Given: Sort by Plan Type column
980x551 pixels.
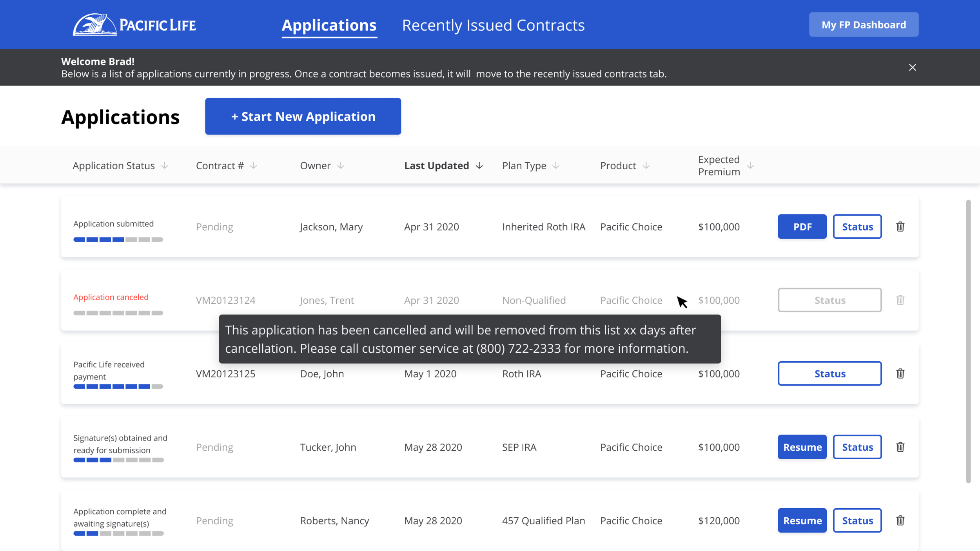Looking at the screenshot, I should 556,166.
